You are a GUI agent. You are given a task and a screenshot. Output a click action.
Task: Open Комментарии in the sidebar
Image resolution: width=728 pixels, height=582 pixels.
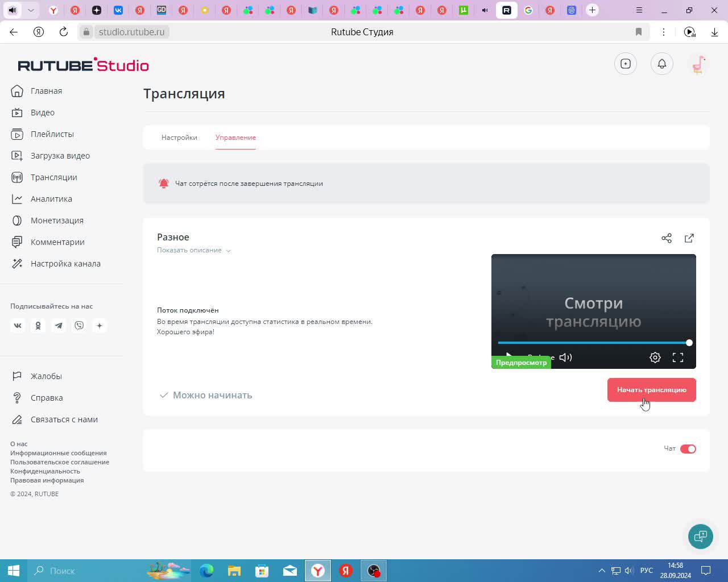click(x=48, y=242)
